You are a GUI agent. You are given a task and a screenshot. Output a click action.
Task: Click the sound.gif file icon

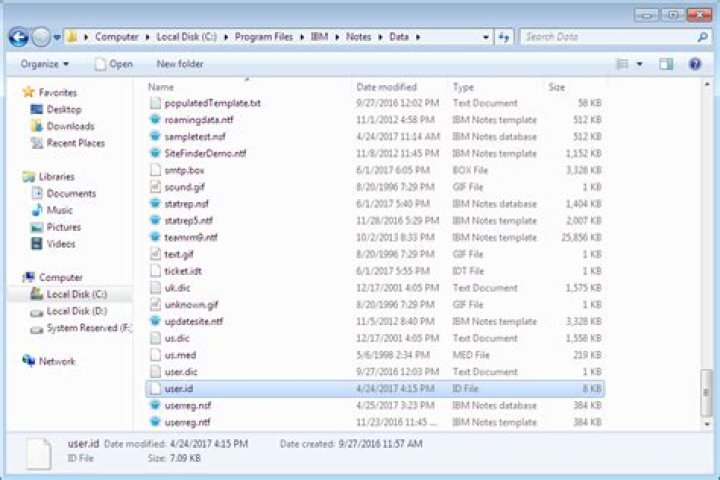point(154,186)
